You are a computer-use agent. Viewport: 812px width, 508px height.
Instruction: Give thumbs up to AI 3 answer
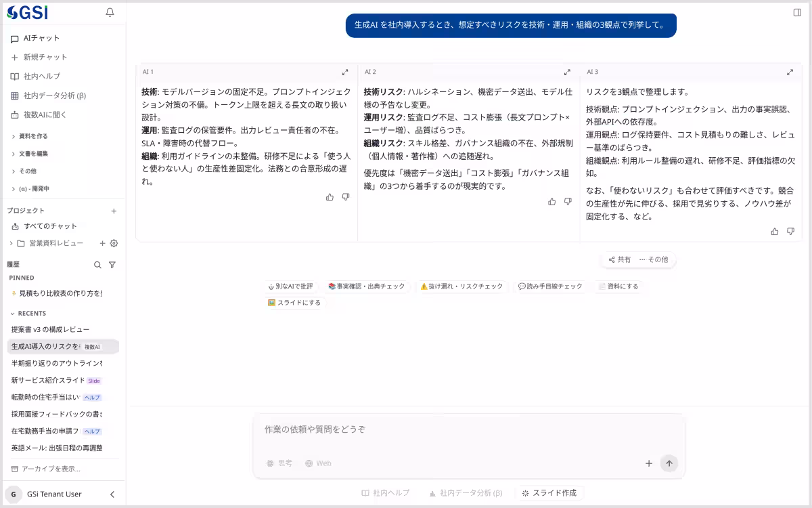click(x=774, y=232)
